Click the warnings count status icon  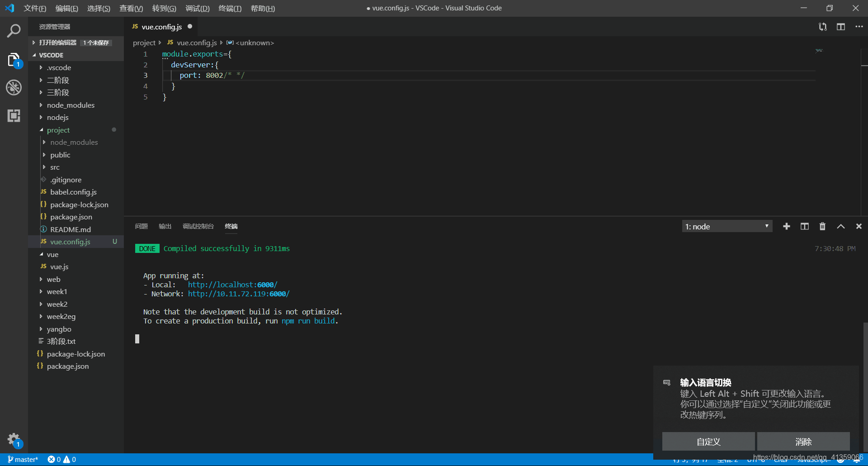pos(70,459)
